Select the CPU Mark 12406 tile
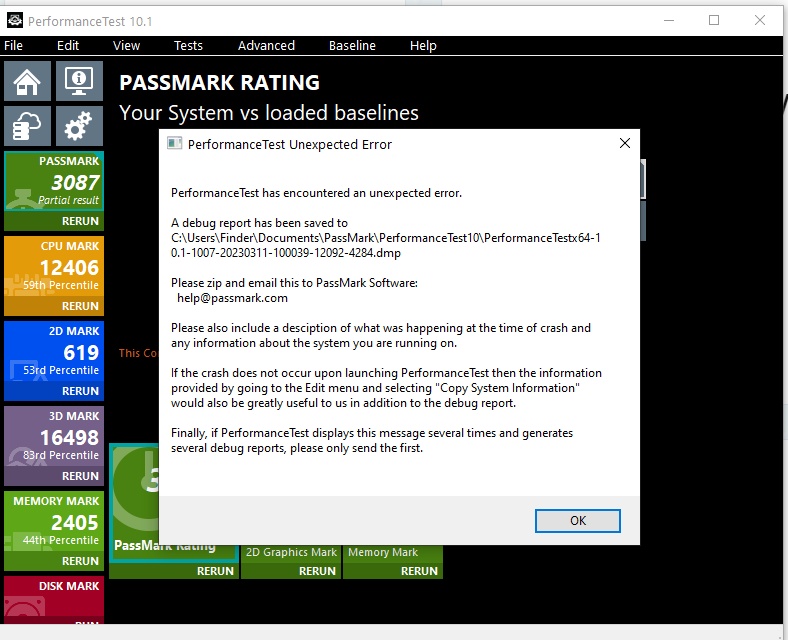 point(54,266)
